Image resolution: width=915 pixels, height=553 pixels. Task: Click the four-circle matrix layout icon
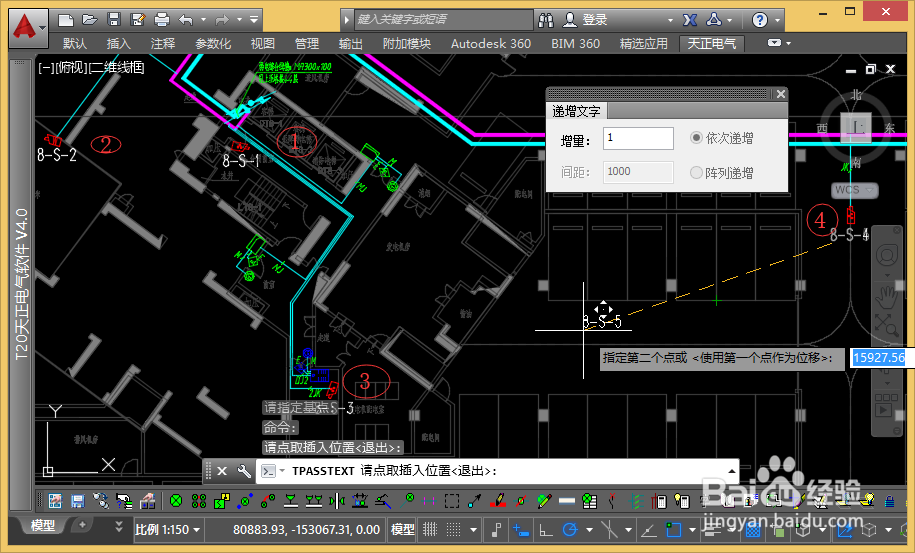click(x=198, y=500)
